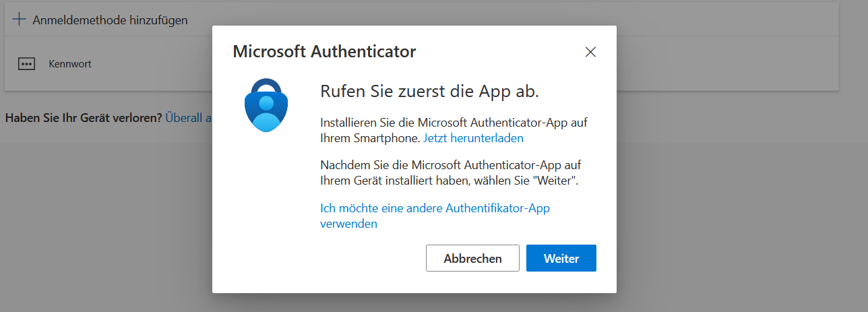Click paragraph starting Nachdem Sie die Microsoft

pos(451,173)
